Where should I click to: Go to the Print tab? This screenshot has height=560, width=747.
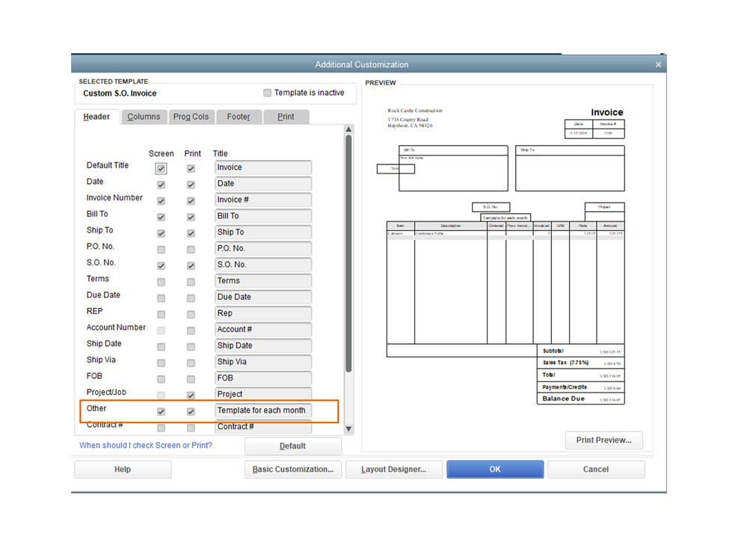(x=286, y=117)
